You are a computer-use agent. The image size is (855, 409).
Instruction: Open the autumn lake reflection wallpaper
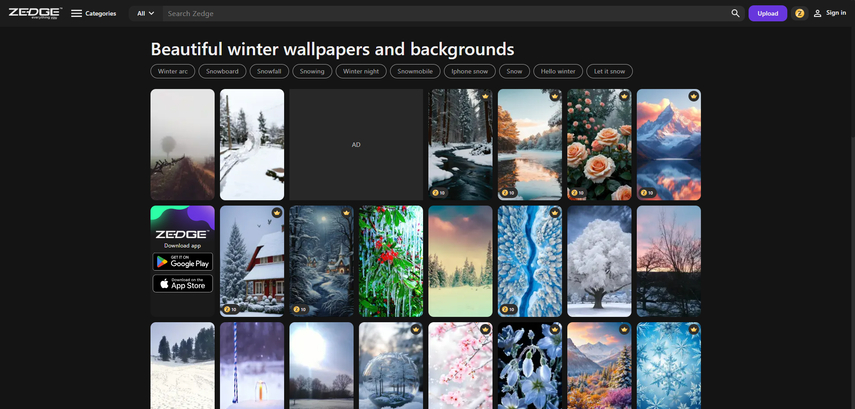pos(530,145)
